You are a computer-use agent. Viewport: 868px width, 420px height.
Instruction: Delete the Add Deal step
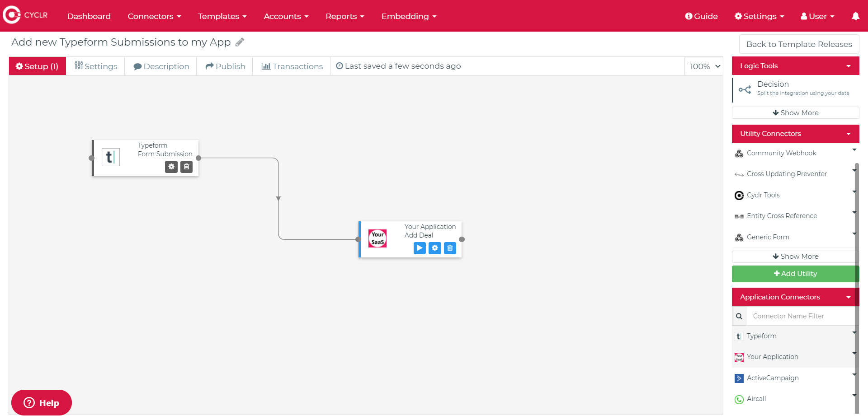(x=450, y=248)
